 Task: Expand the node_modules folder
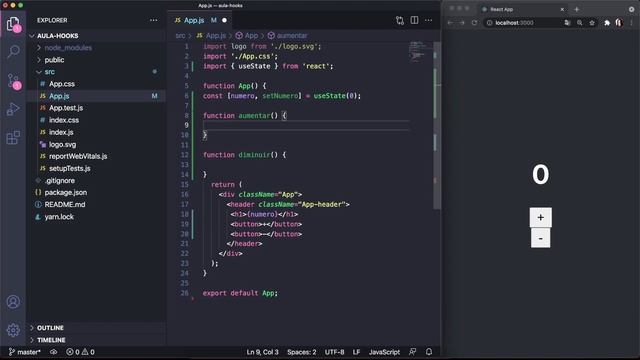tap(96, 48)
